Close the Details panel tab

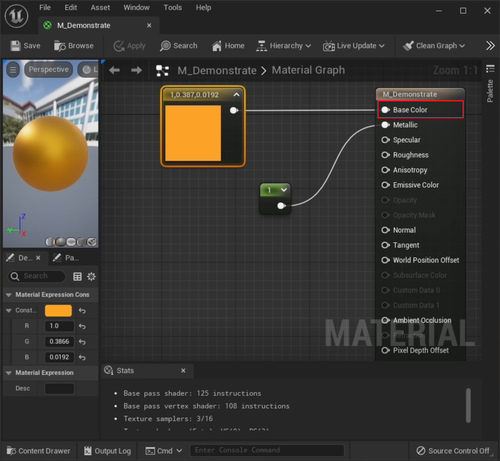(38, 258)
